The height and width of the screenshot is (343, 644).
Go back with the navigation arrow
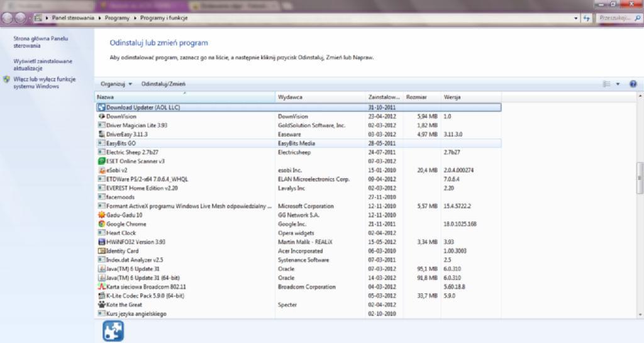pos(8,18)
